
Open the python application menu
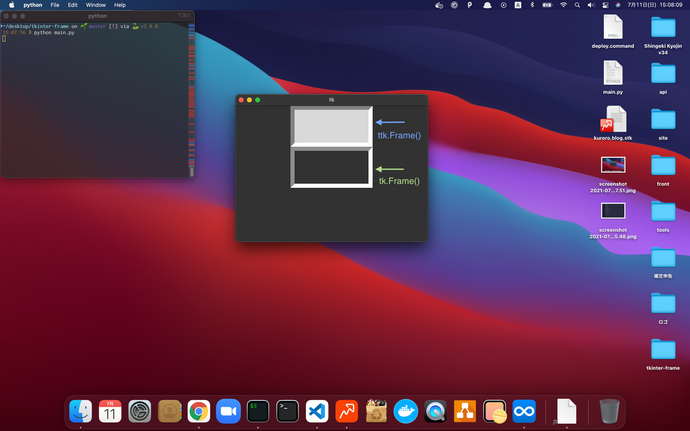point(33,5)
